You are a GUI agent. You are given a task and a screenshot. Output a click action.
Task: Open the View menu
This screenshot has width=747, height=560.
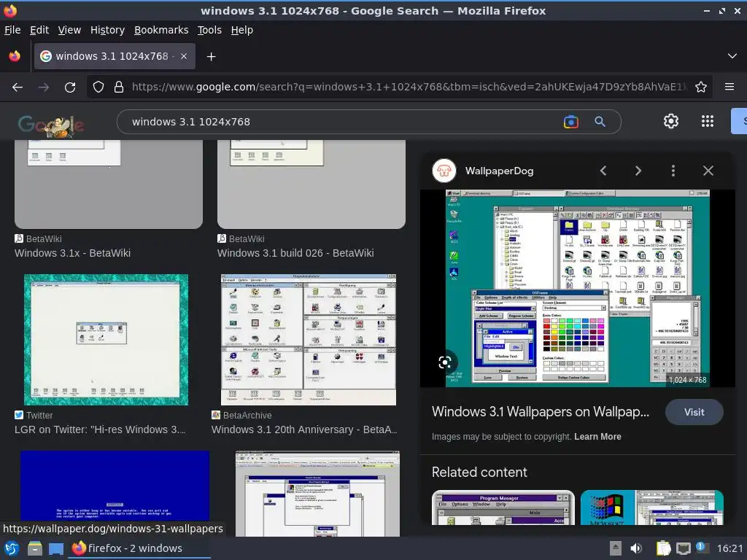pos(69,30)
